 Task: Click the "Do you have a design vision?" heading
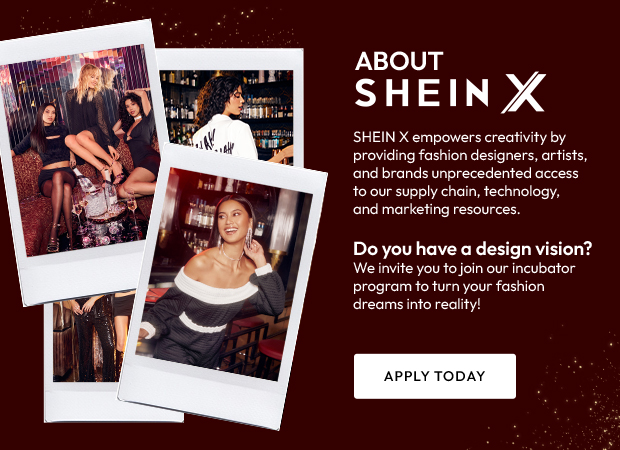pos(473,249)
